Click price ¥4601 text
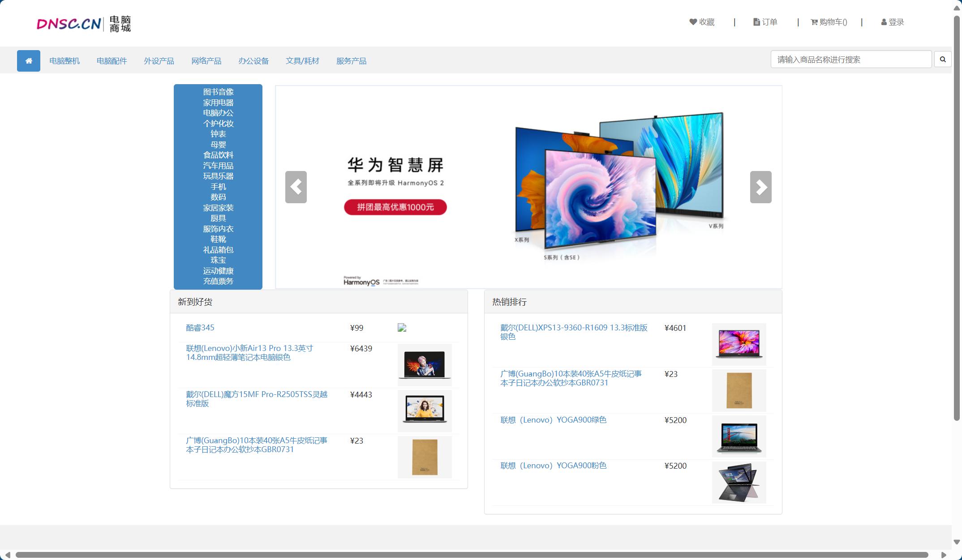This screenshot has width=962, height=560. (675, 328)
